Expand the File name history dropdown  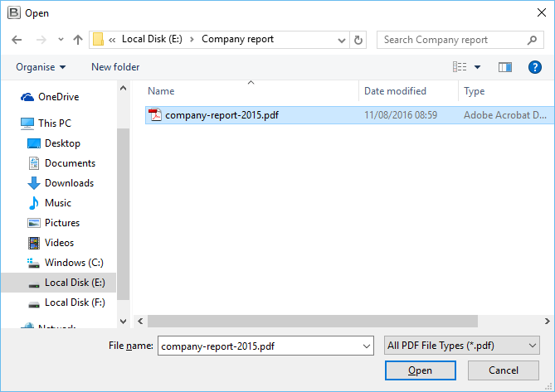point(367,346)
